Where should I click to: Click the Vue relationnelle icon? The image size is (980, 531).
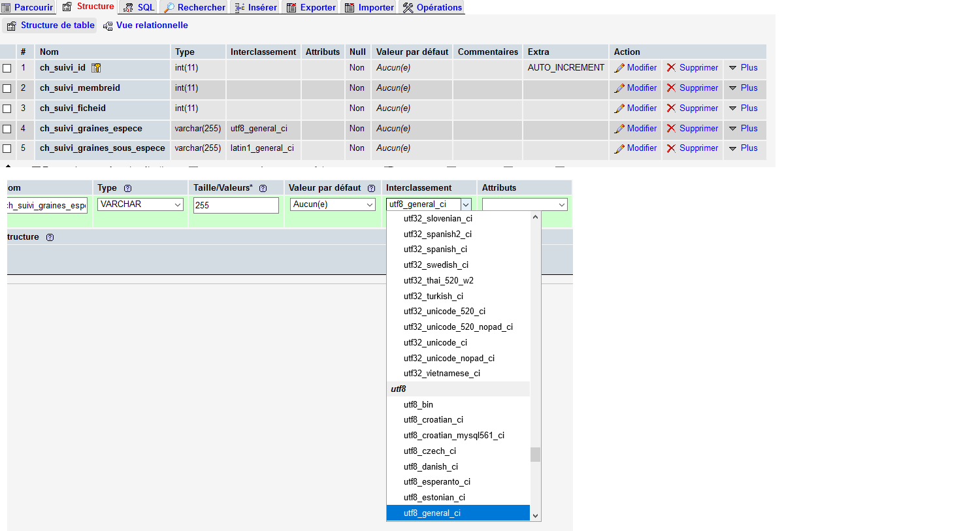point(108,26)
